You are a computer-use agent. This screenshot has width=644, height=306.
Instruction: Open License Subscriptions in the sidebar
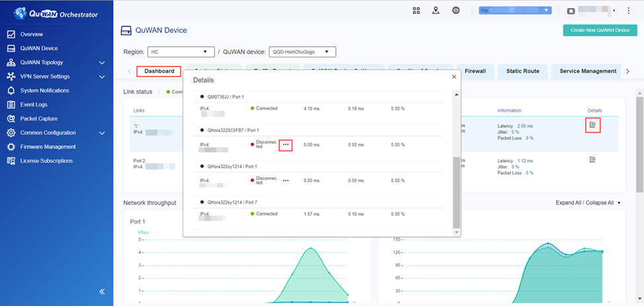(46, 161)
